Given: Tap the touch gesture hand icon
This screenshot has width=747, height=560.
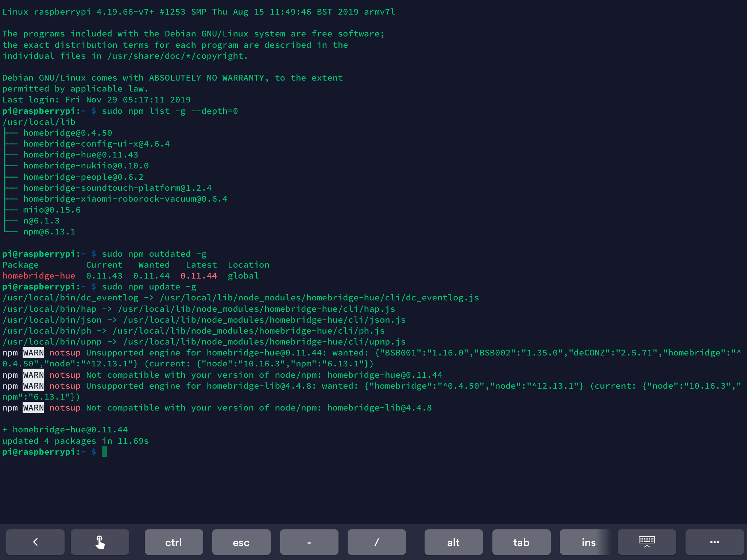Looking at the screenshot, I should (x=100, y=542).
